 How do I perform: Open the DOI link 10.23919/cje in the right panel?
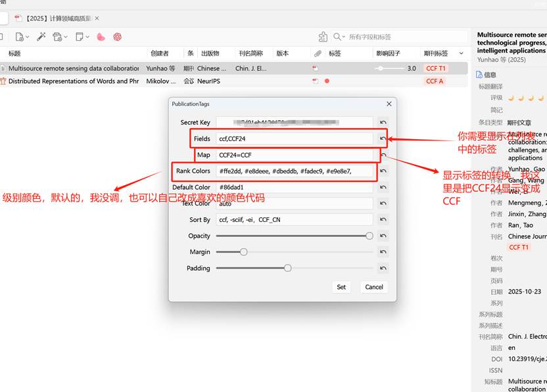tap(526, 359)
